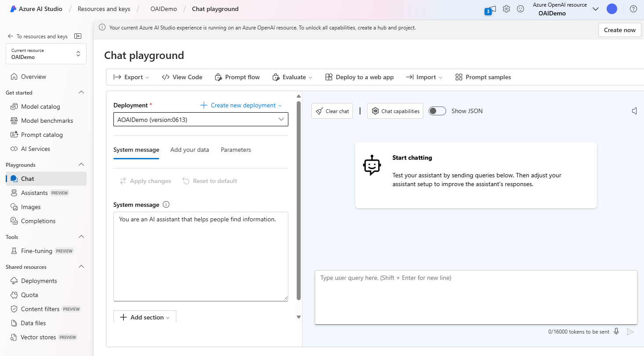The height and width of the screenshot is (356, 644).
Task: Click the setup panel vertical scrollbar
Action: coord(299,200)
